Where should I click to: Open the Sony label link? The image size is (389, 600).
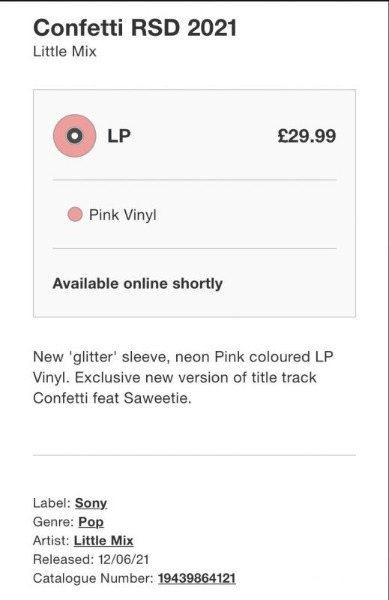point(91,503)
